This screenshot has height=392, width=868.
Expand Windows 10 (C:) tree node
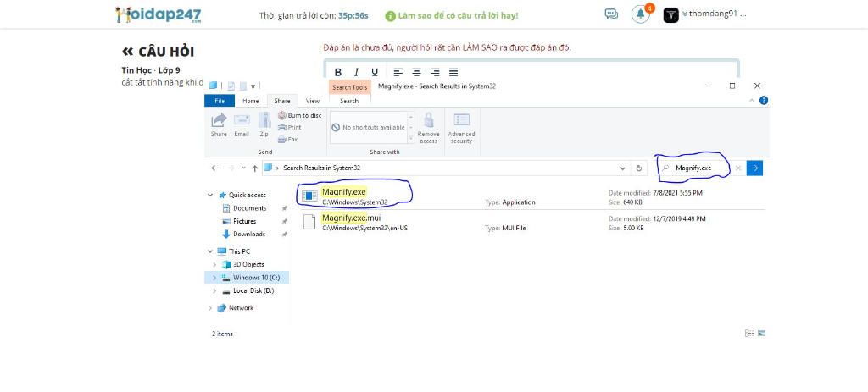click(x=214, y=278)
